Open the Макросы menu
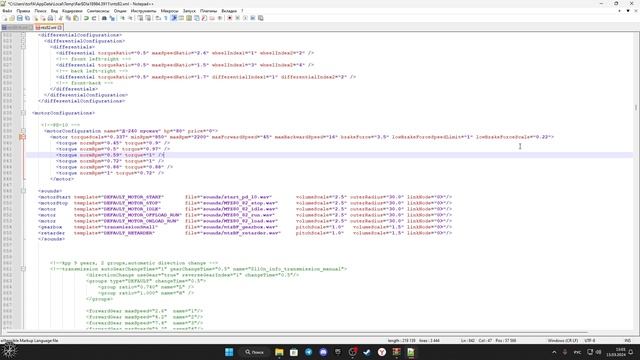Viewport: 640px width, 360px height. pos(169,11)
